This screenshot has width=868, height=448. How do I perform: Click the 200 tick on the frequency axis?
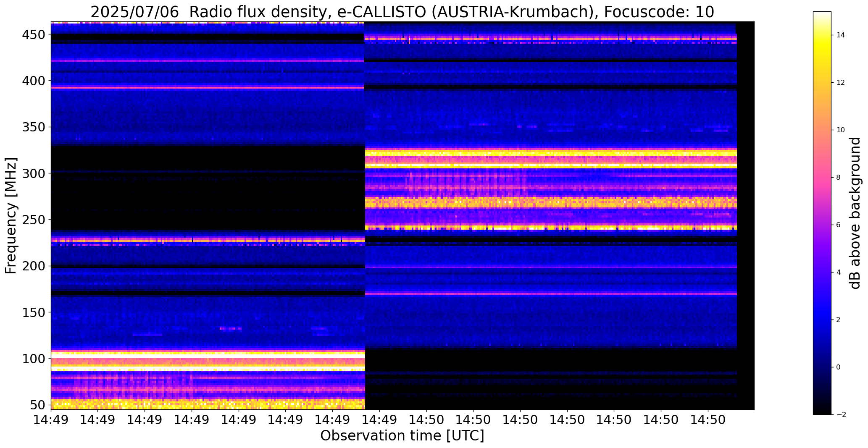tap(33, 266)
